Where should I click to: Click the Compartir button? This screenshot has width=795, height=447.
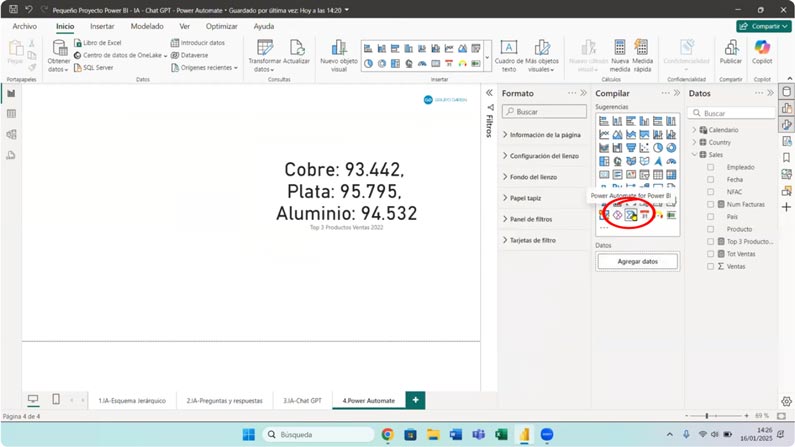763,26
